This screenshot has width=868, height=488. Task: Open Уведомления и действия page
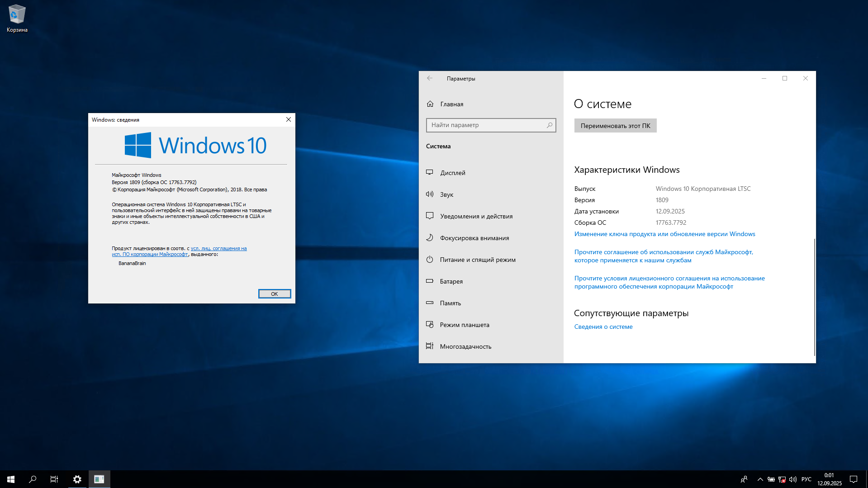pyautogui.click(x=491, y=216)
